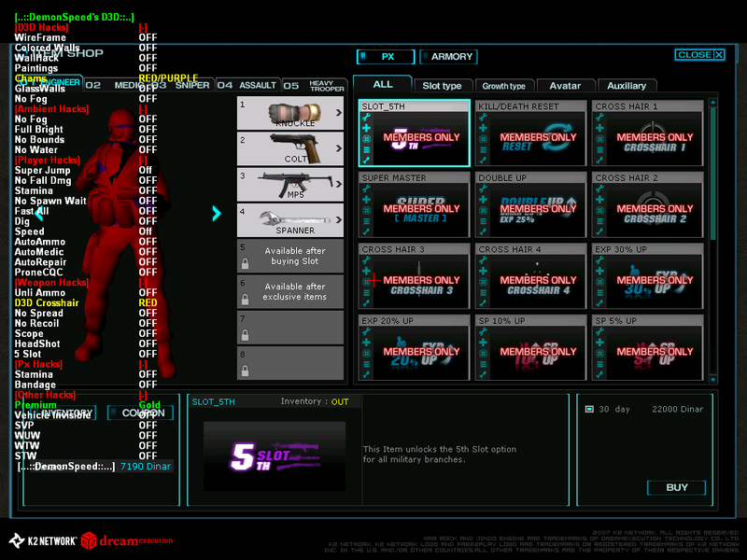Switch to the ARMORY shop tab
The image size is (747, 560).
point(449,57)
